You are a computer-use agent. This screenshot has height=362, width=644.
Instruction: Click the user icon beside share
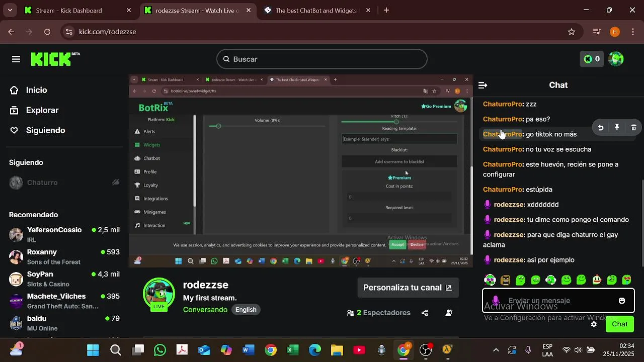coord(449,313)
